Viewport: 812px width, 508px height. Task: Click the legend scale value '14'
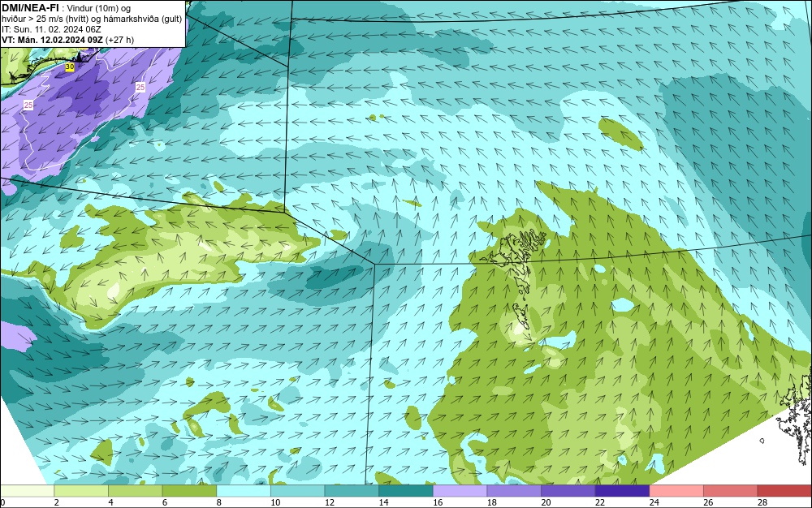click(x=383, y=502)
